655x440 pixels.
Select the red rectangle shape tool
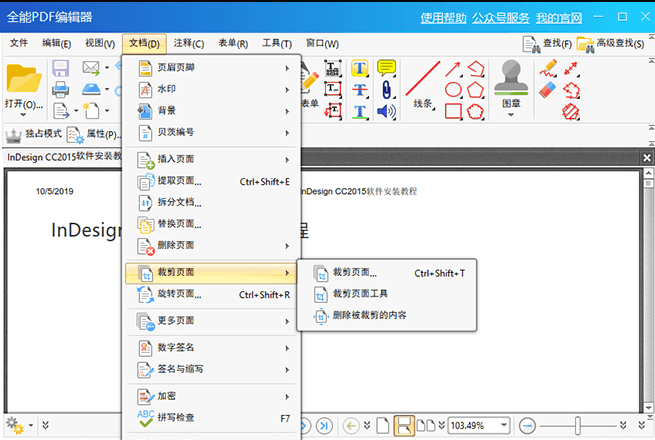[453, 112]
